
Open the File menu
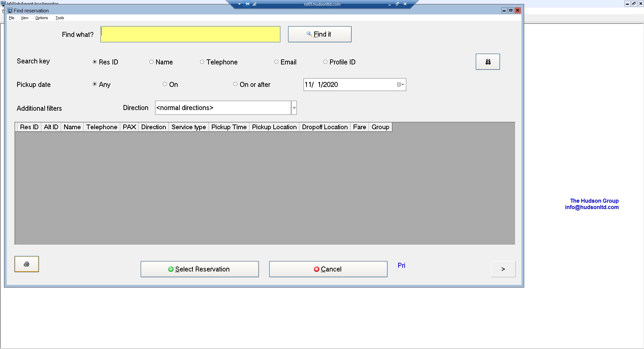coord(11,18)
